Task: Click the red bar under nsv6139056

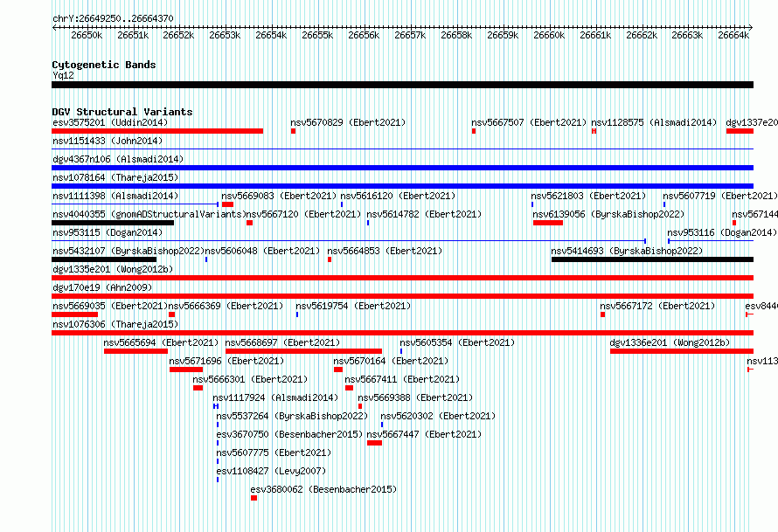Action: pyautogui.click(x=548, y=223)
